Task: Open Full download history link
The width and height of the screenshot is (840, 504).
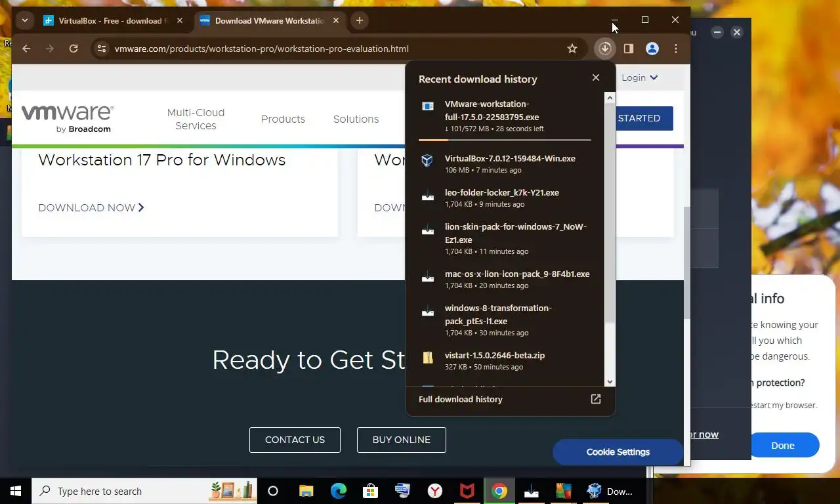Action: coord(461,399)
